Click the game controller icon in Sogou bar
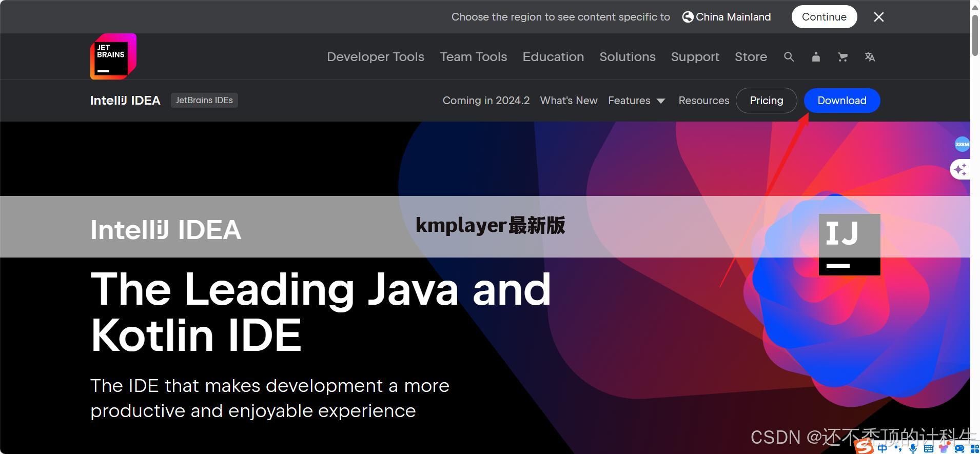The image size is (980, 454). (x=959, y=448)
